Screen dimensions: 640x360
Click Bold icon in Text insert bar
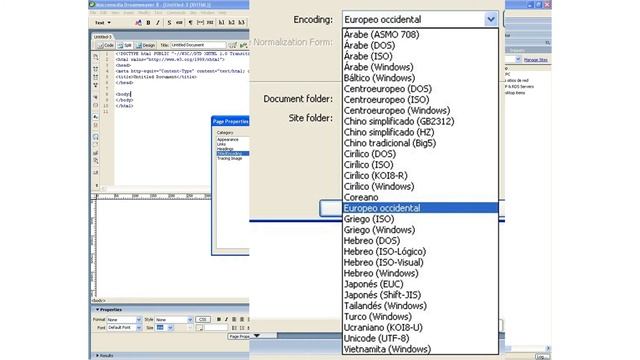coord(148,23)
